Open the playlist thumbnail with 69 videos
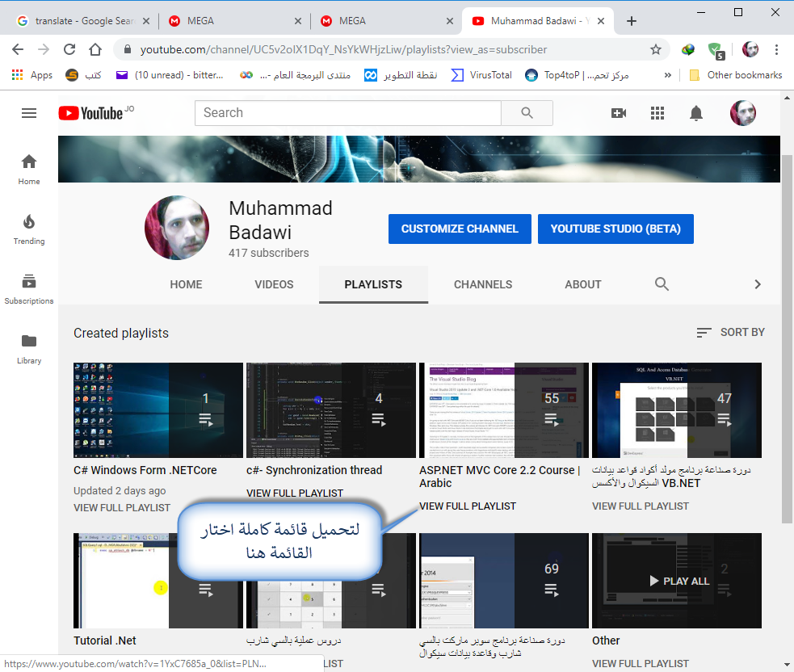The image size is (794, 672). (504, 581)
